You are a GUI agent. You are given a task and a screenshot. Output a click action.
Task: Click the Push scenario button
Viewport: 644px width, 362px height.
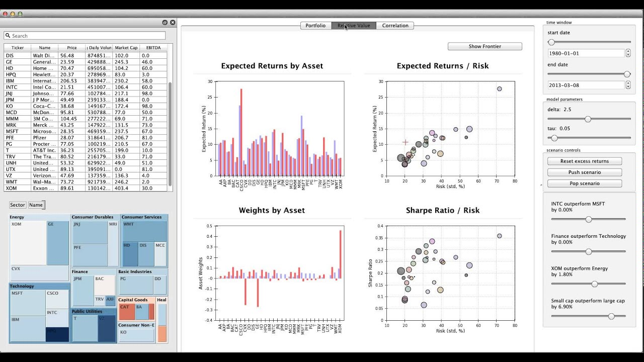tap(585, 172)
